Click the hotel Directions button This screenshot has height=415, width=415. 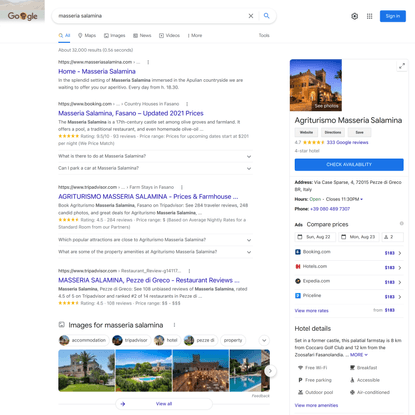coord(333,132)
